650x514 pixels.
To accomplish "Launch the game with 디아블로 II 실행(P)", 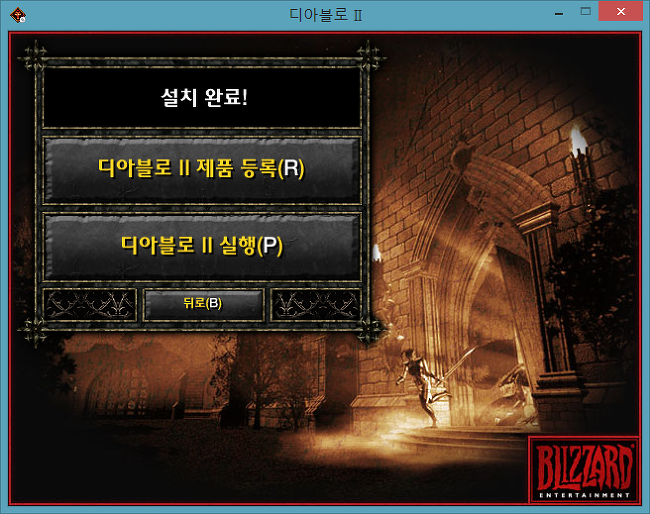I will 202,247.
